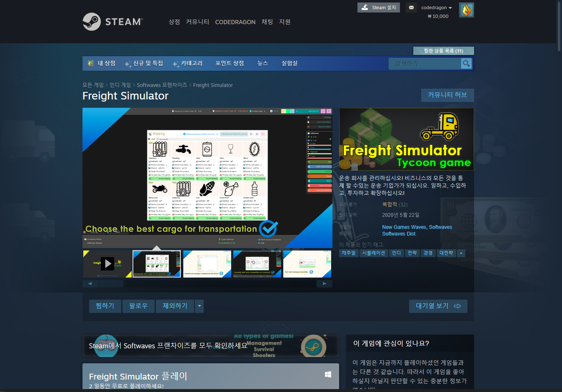
Task: Open the 상점 store menu
Action: click(x=174, y=22)
